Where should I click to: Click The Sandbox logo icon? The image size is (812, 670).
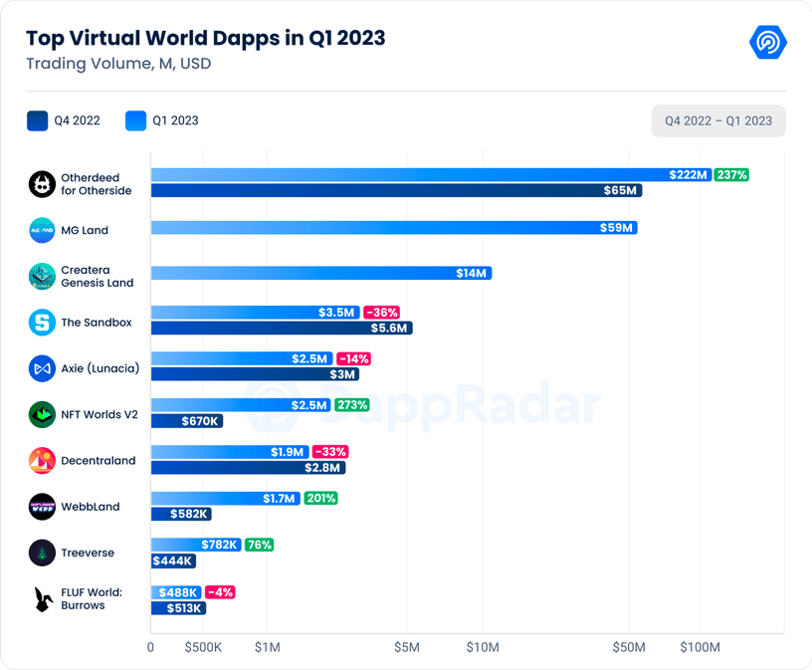[41, 323]
